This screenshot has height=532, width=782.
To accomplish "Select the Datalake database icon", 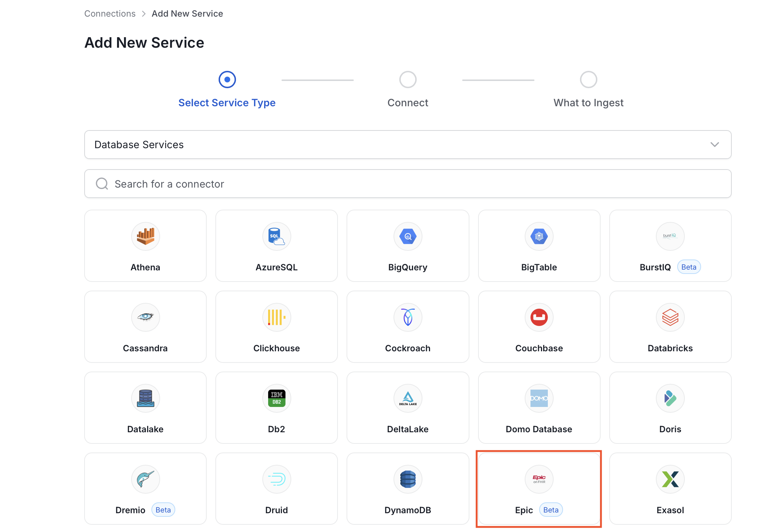I will click(x=145, y=398).
